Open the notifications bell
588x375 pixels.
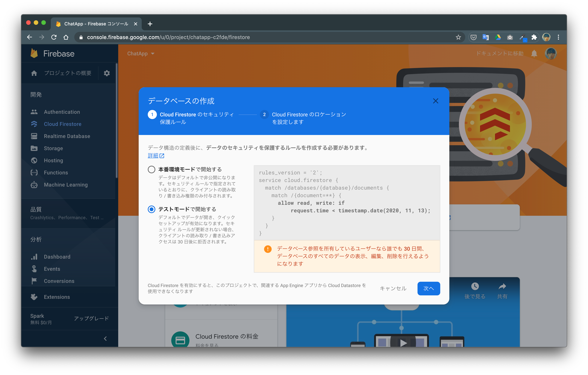pos(534,53)
